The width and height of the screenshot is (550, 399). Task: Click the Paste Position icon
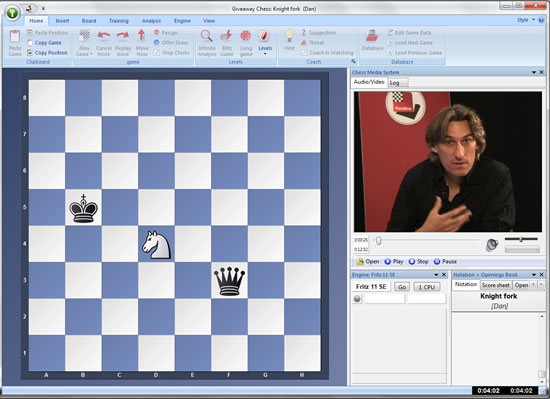pos(30,33)
